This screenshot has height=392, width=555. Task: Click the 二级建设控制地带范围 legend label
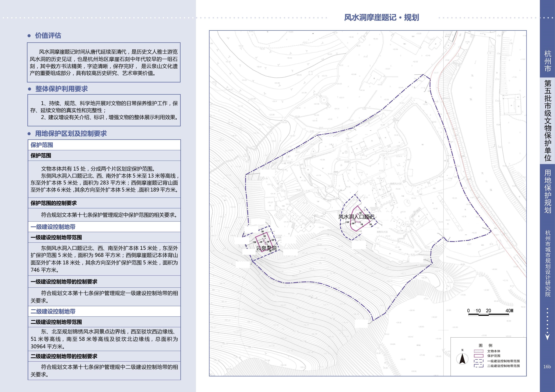pyautogui.click(x=503, y=366)
